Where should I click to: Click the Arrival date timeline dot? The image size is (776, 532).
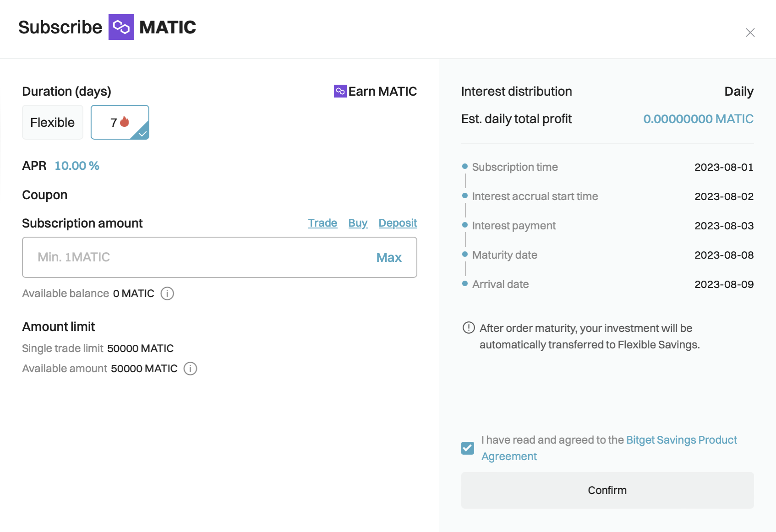(465, 283)
